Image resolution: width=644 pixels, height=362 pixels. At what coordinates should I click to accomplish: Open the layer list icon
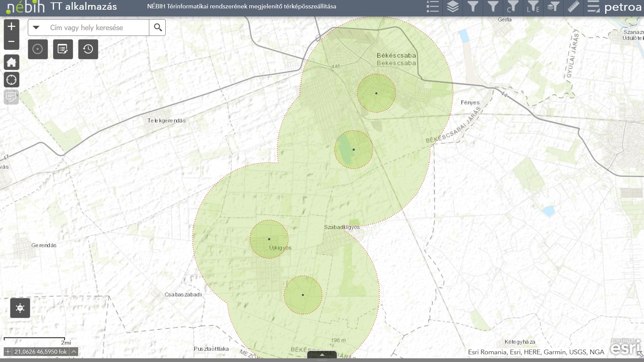tap(452, 7)
